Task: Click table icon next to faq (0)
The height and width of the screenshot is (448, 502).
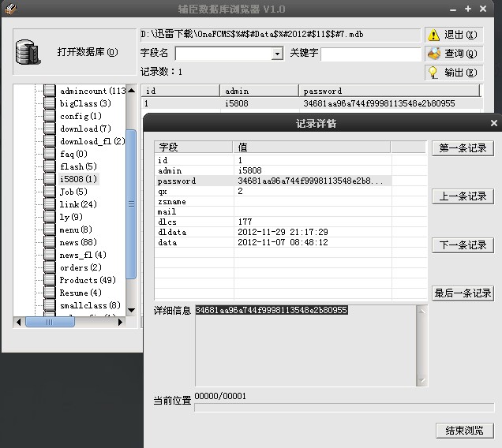Action: [x=49, y=154]
